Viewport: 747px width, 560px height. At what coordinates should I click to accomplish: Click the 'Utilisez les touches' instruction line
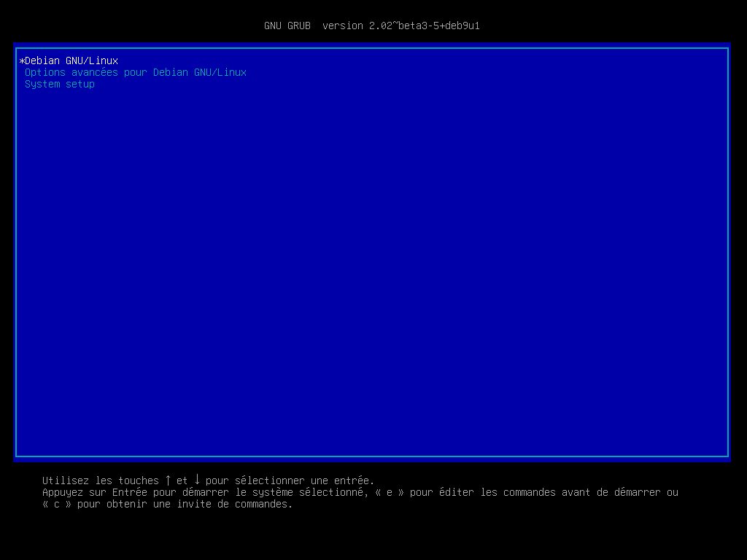pos(208,480)
